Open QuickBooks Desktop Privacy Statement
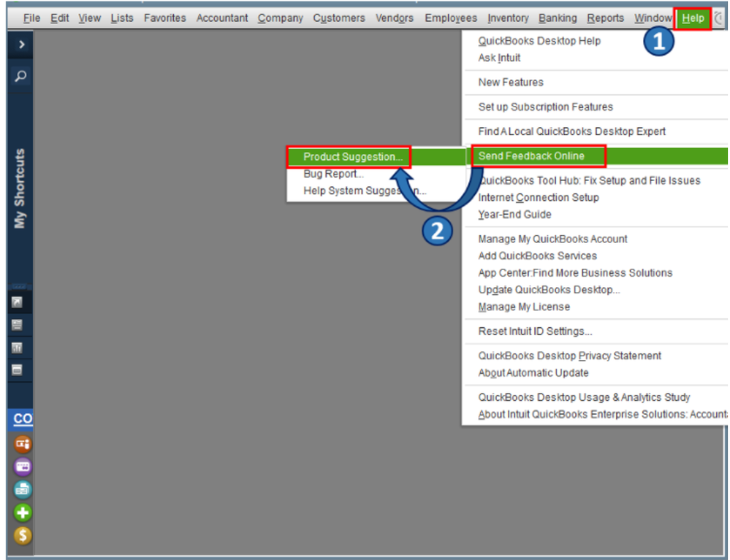 pyautogui.click(x=569, y=356)
